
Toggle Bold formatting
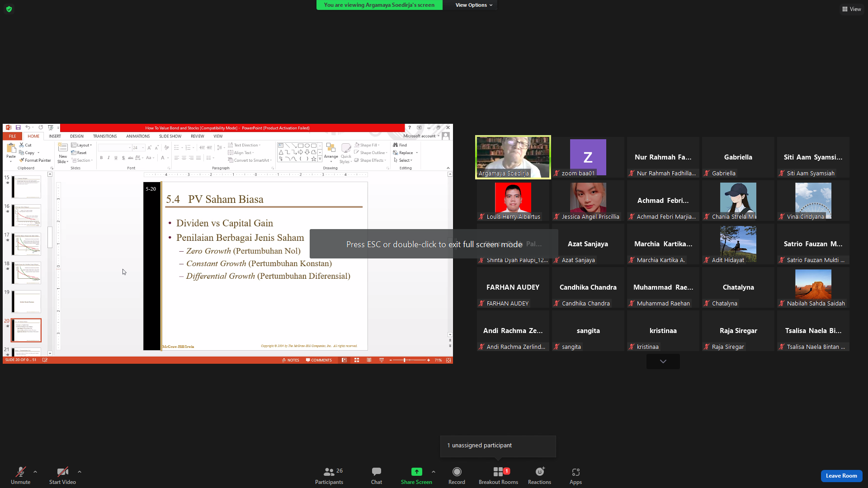(101, 158)
